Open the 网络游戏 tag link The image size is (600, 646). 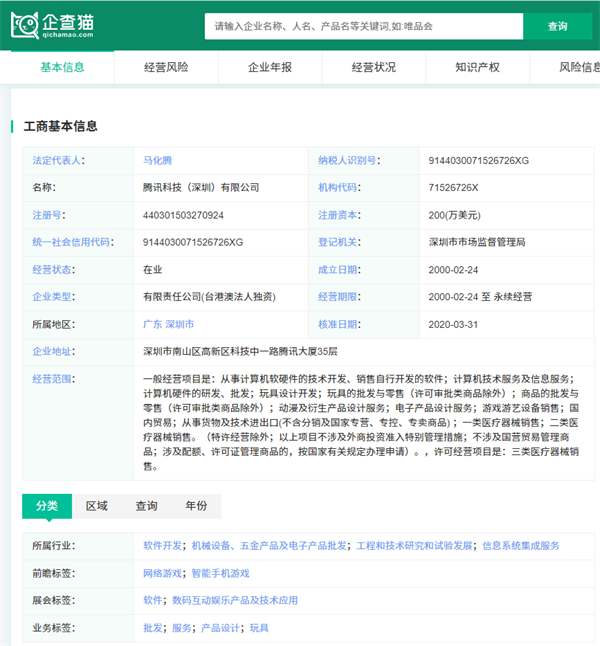click(x=163, y=573)
